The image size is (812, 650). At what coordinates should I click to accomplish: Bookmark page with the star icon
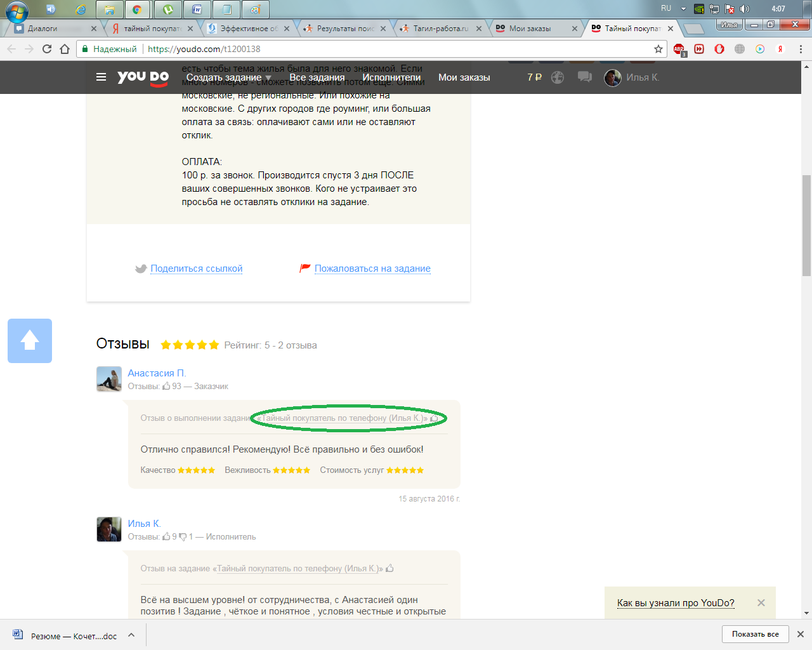click(x=658, y=49)
